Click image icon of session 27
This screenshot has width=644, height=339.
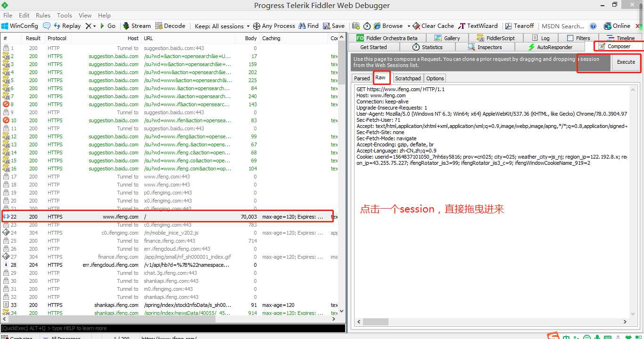tap(6, 257)
